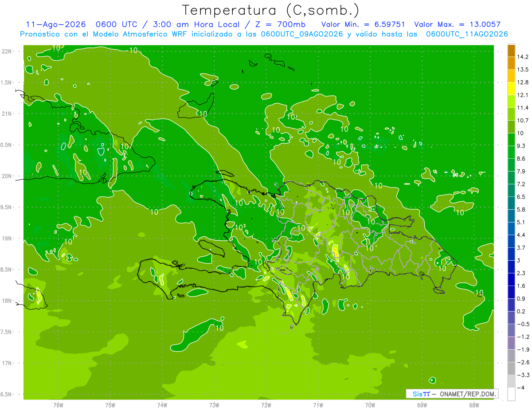
Task: Click the '11.4' color scale value
Action: (x=523, y=108)
